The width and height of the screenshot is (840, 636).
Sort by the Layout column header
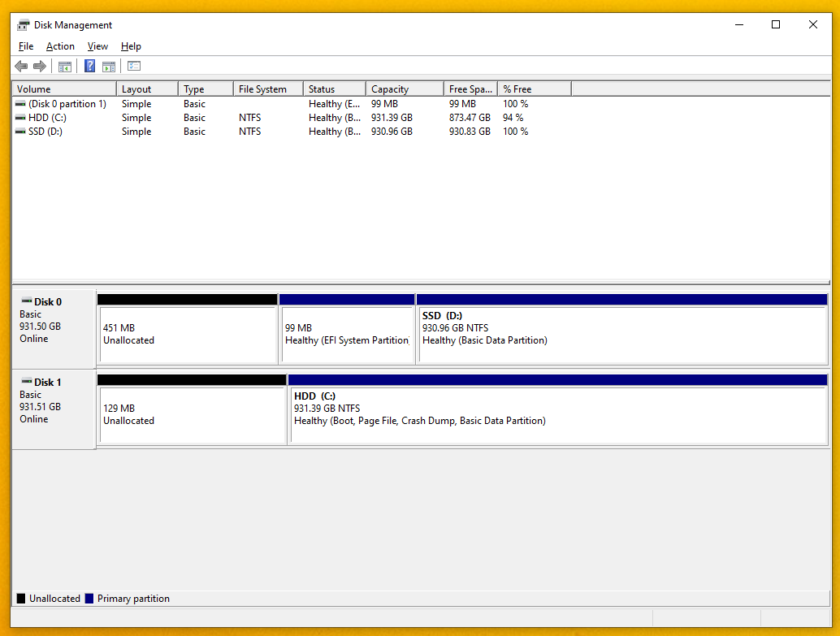147,89
